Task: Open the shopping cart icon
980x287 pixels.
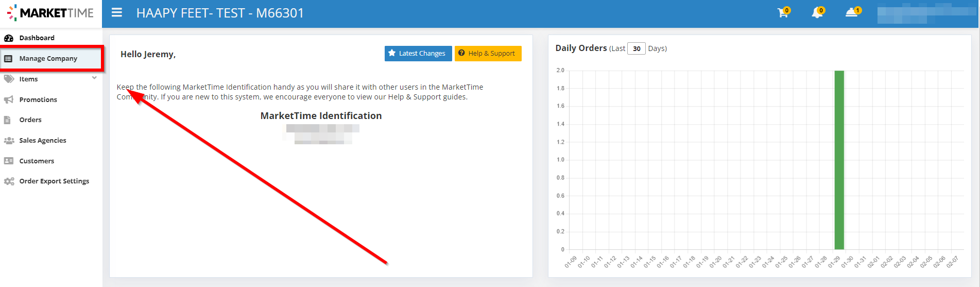Action: (783, 13)
